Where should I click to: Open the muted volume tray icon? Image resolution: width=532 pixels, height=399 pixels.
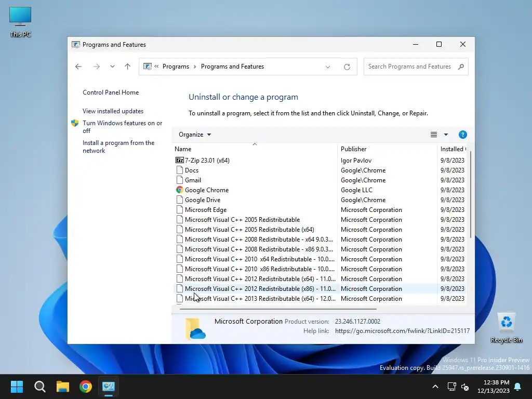(465, 387)
